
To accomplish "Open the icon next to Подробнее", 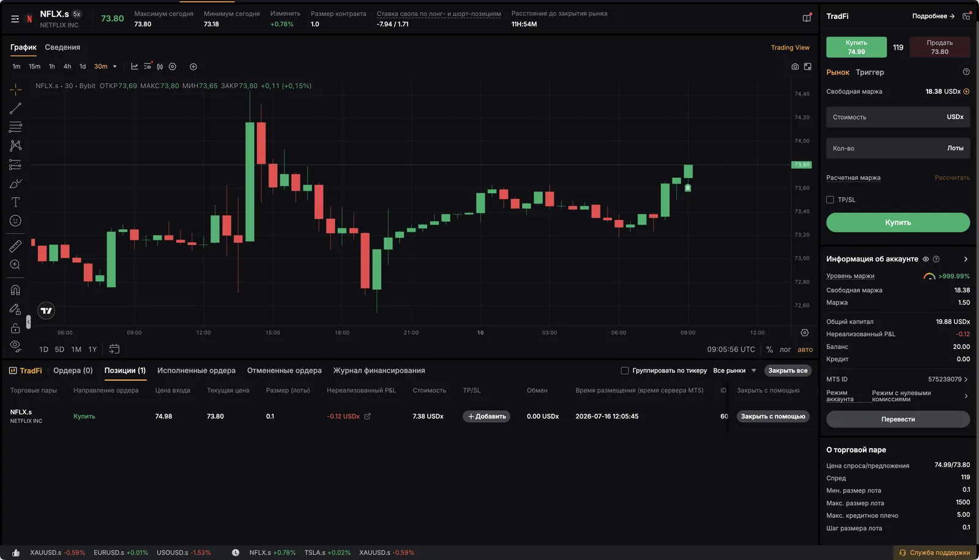I will (x=966, y=16).
